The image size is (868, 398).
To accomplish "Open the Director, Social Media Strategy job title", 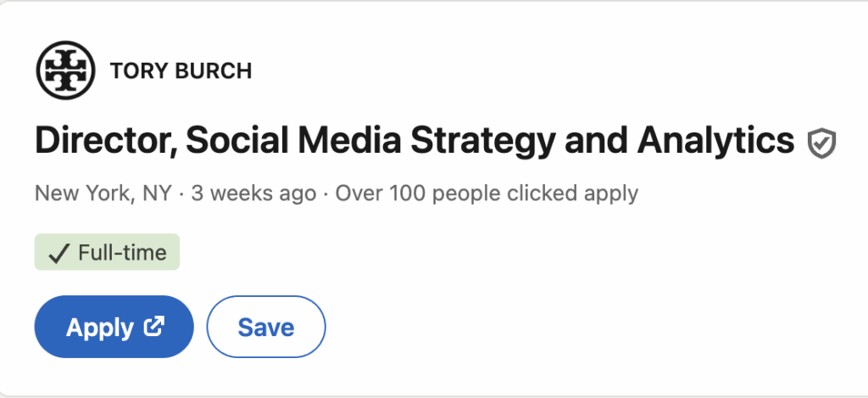I will [415, 141].
